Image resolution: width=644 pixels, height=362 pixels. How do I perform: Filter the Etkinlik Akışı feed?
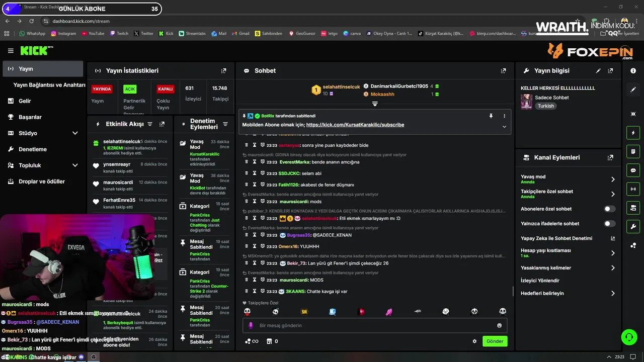point(149,124)
